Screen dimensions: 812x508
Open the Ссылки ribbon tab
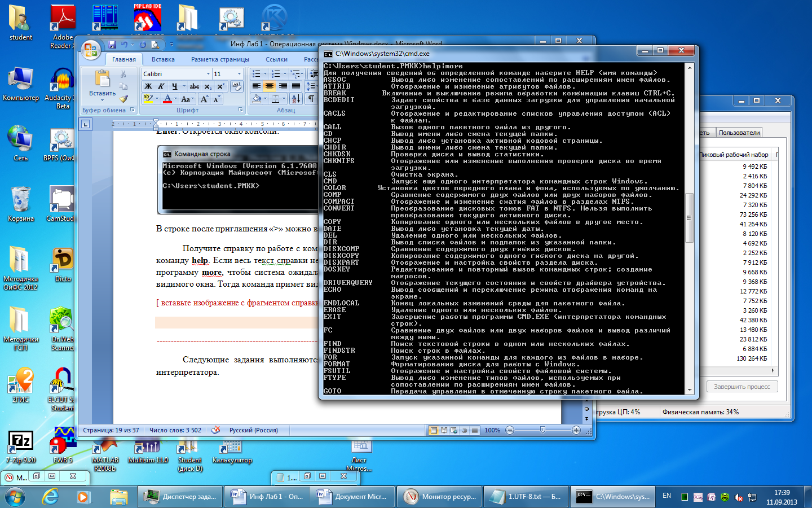pos(276,59)
